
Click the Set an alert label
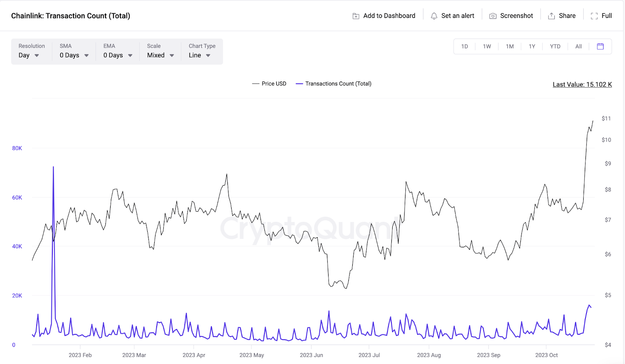pos(458,16)
